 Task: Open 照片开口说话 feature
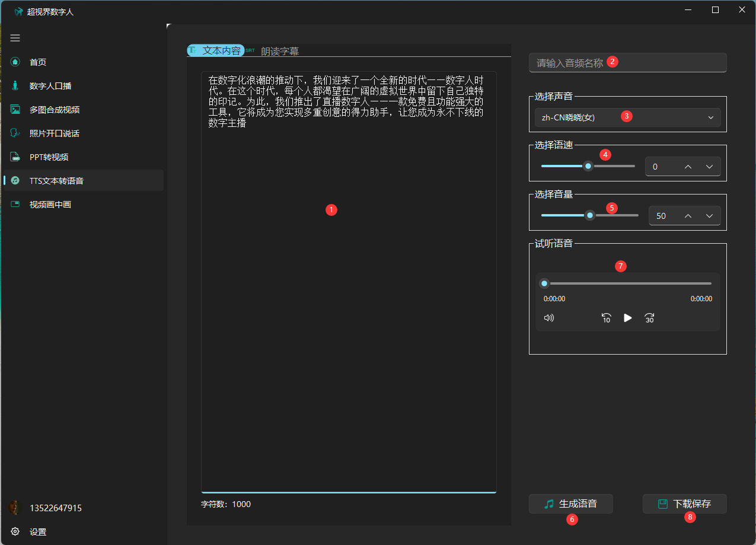pos(54,133)
